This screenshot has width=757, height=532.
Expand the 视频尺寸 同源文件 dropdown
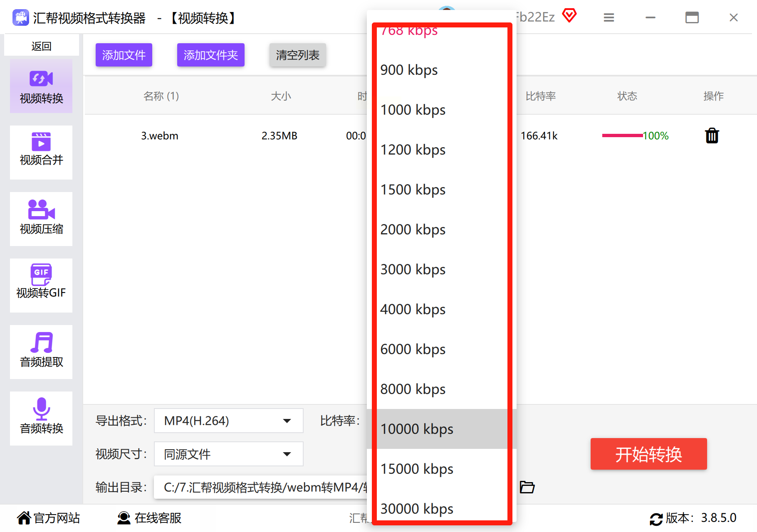pyautogui.click(x=229, y=454)
